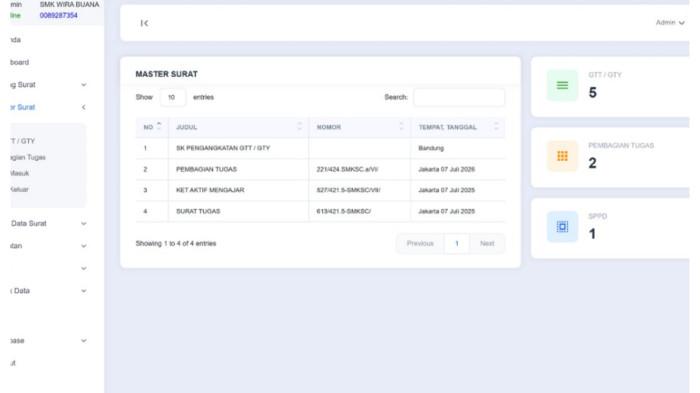The height and width of the screenshot is (393, 700).
Task: Click the school phone number link 0089287354
Action: click(58, 15)
